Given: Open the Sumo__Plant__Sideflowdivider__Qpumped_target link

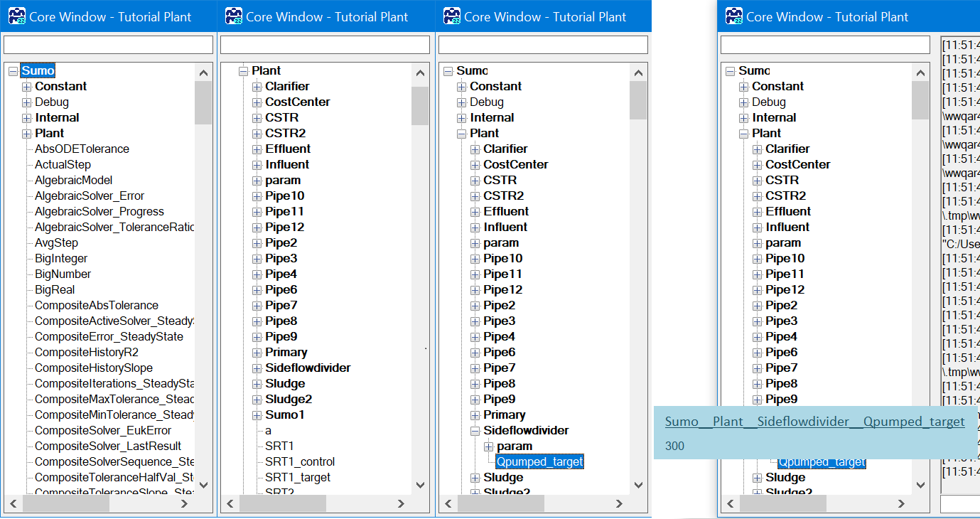Looking at the screenshot, I should coord(814,422).
